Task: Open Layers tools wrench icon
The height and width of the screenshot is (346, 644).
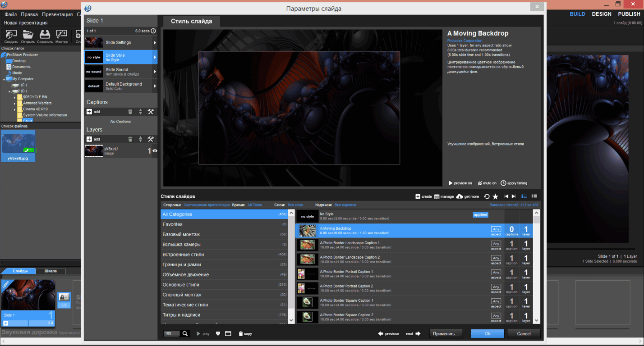Action: coord(151,139)
